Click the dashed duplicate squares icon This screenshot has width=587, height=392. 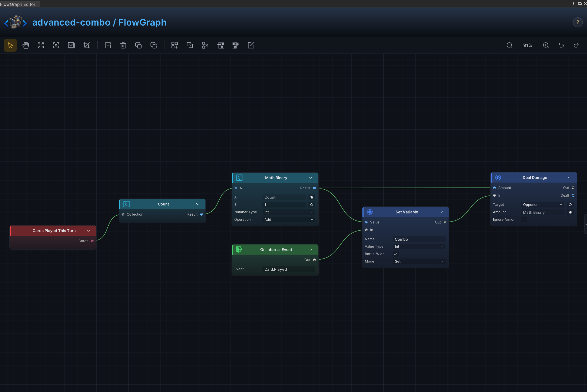[x=153, y=45]
